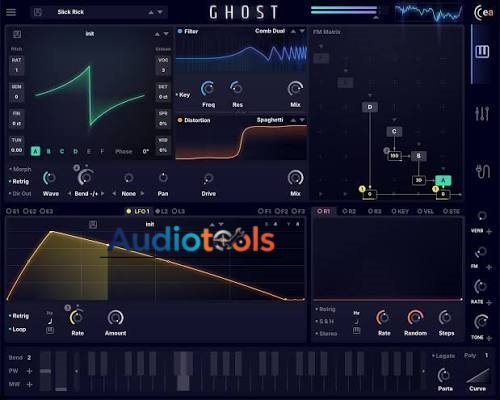Click the modulation badge beside Bend knob

pos(76,168)
